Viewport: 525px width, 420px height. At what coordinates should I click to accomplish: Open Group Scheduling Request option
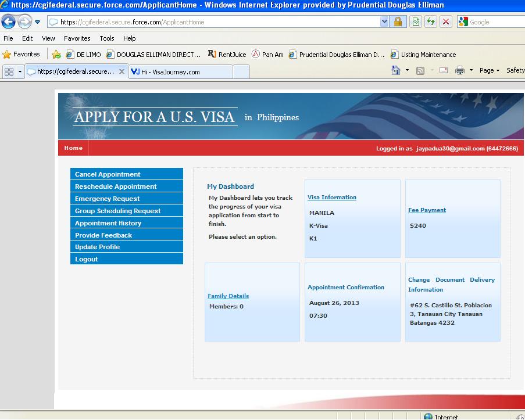(x=127, y=211)
